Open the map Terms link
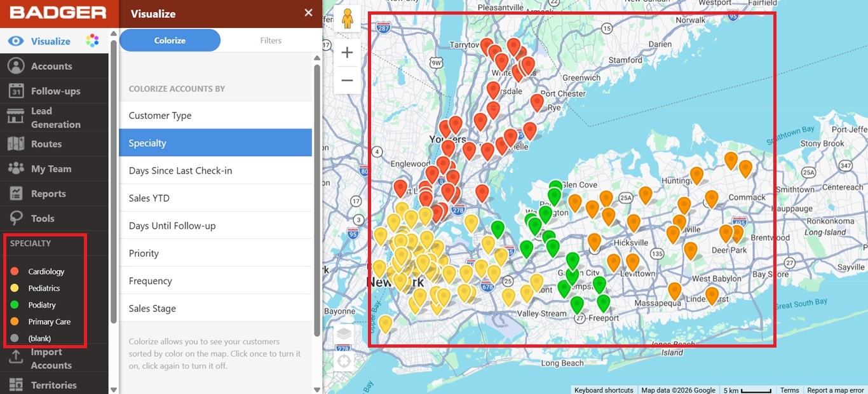This screenshot has width=868, height=394. [790, 390]
